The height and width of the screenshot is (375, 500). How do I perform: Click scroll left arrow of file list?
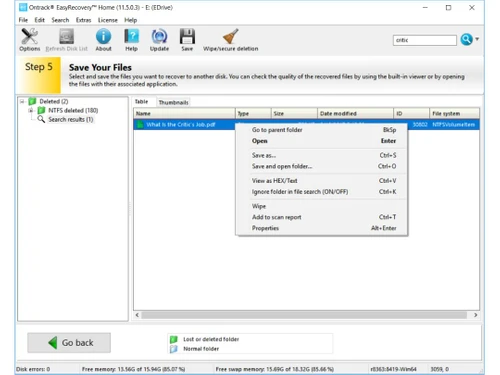point(137,315)
